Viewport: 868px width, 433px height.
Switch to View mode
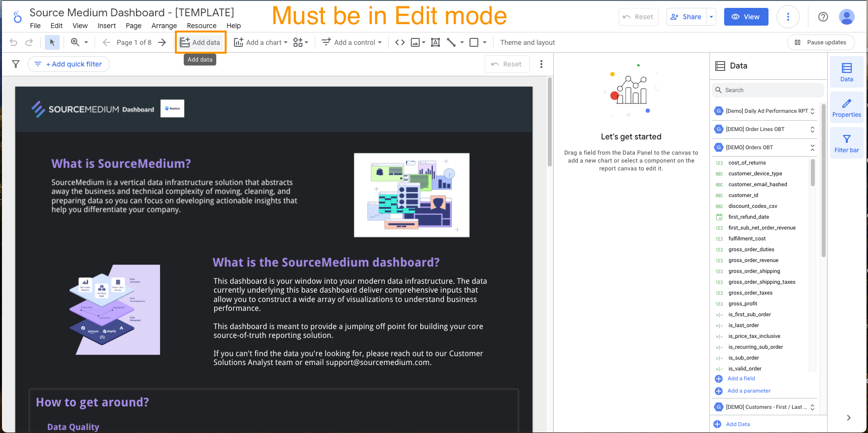click(x=746, y=17)
